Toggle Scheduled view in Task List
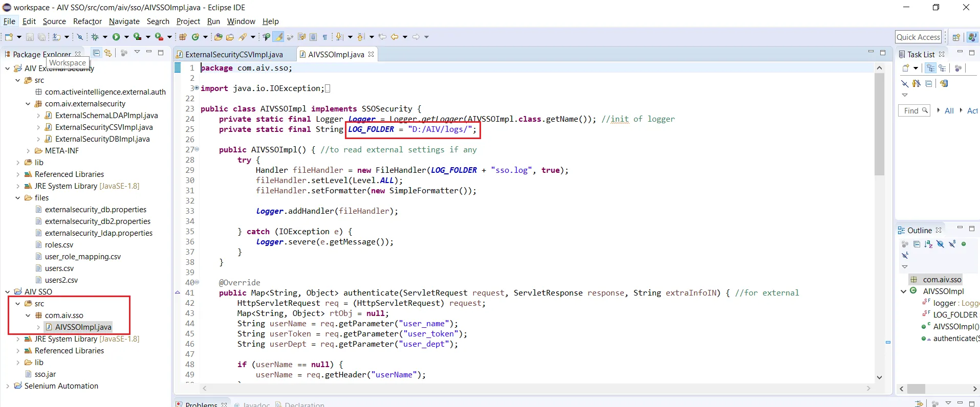The image size is (980, 407). point(942,68)
